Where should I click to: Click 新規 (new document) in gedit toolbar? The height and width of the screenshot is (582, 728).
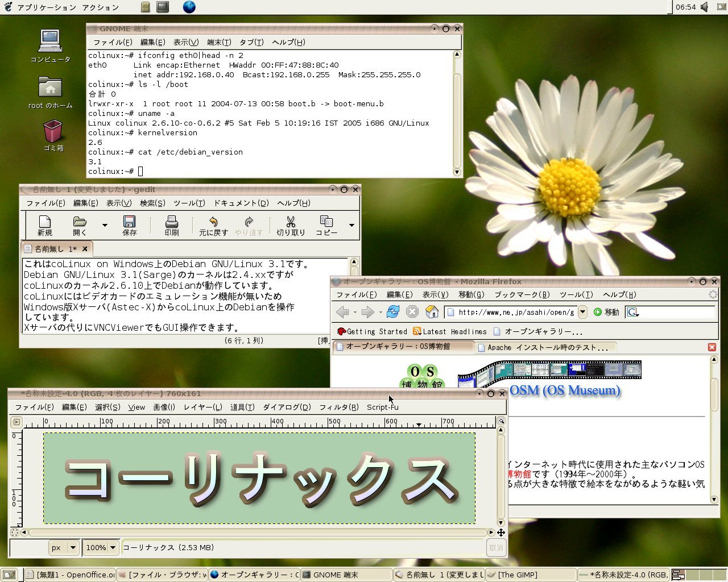[45, 226]
